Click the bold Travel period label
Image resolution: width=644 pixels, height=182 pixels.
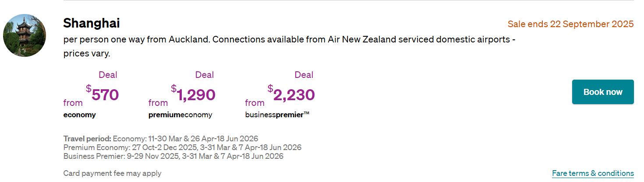coord(87,139)
